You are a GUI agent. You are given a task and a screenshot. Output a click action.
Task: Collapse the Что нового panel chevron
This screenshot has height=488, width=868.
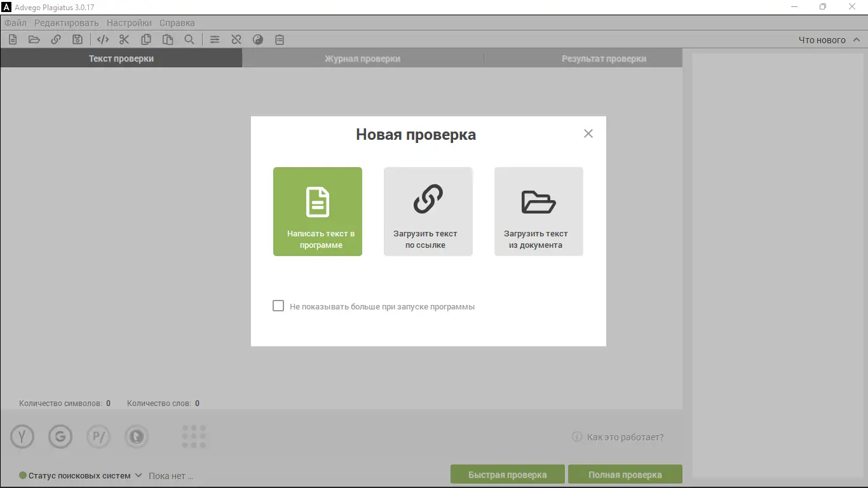click(x=857, y=39)
